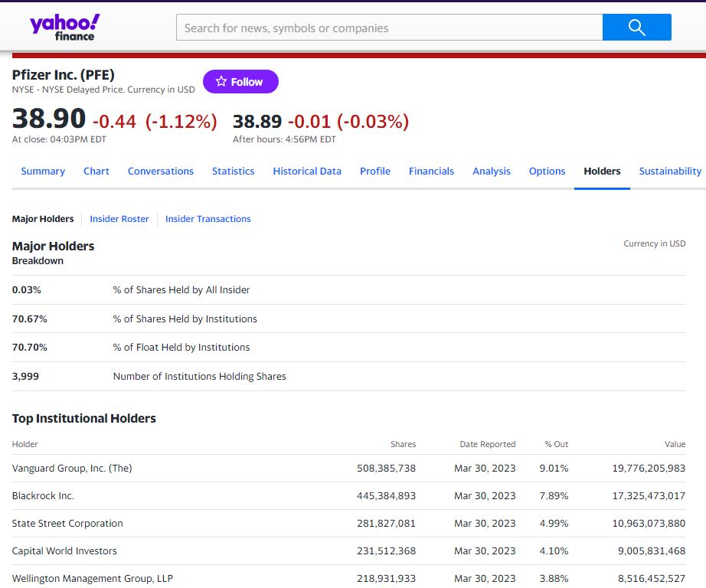Click the Vanguard Group, Inc. (The) row
The height and width of the screenshot is (588, 706).
click(349, 469)
